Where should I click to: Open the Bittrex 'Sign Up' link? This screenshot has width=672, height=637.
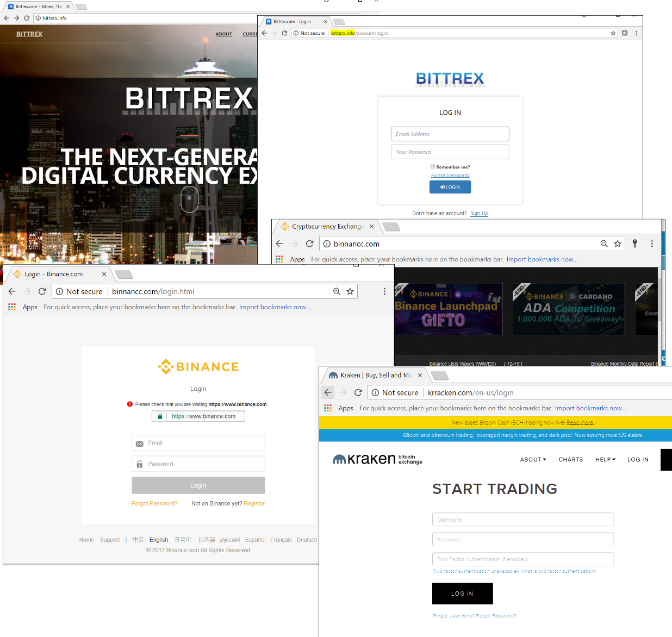(479, 213)
